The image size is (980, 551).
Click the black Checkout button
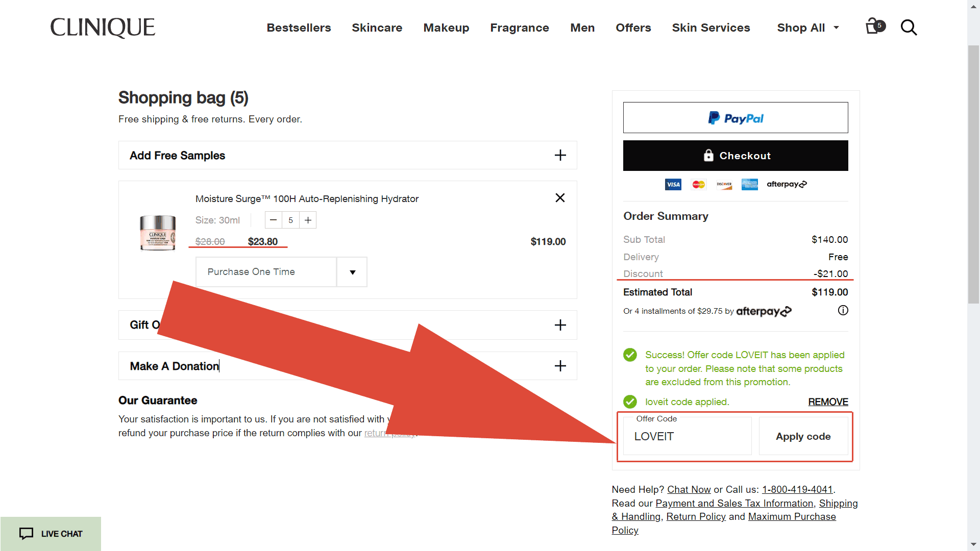pos(736,156)
